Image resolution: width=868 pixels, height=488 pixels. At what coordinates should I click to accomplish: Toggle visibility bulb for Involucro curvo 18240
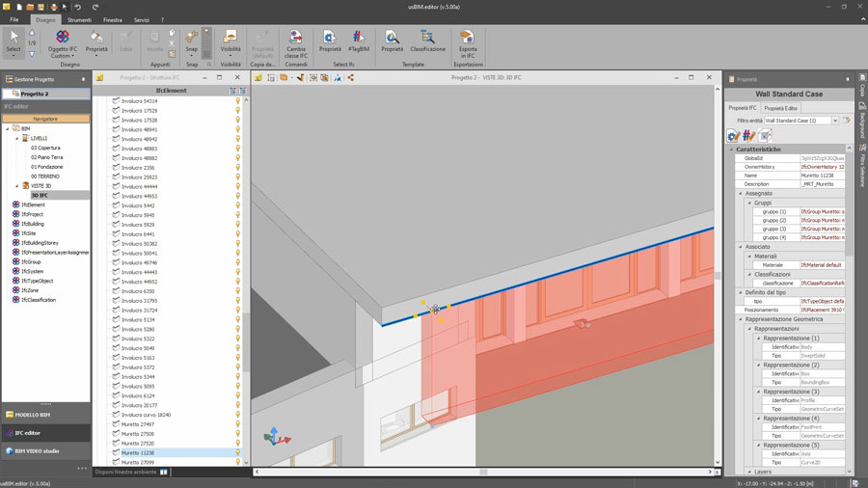pos(238,415)
